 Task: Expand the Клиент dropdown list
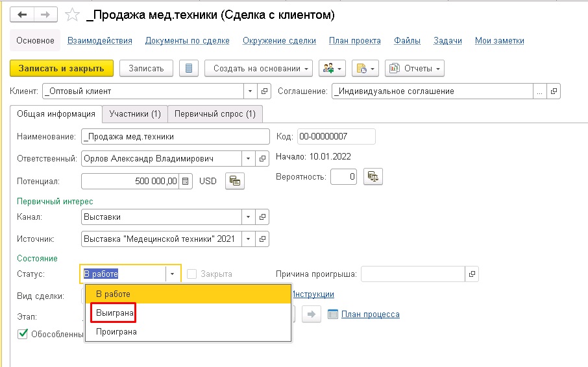[251, 91]
